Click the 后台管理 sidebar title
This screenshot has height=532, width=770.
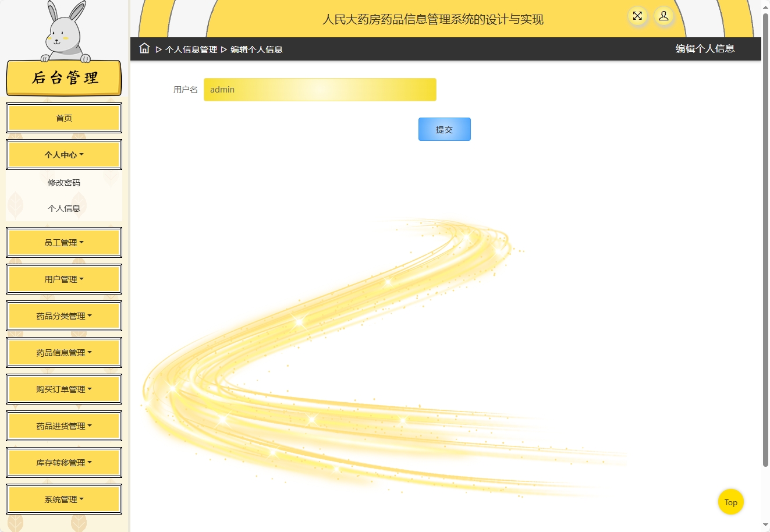pos(64,77)
